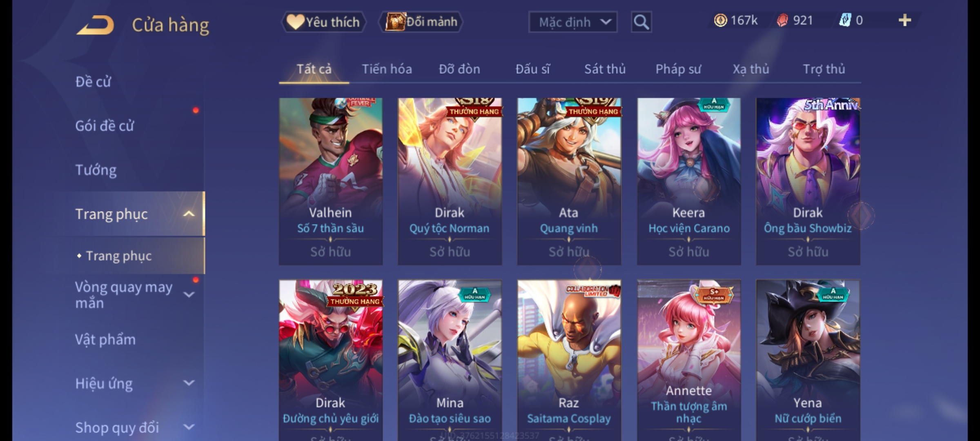Screen dimensions: 980x441
Task: Open the Tướng sidebar menu item
Action: [x=96, y=170]
